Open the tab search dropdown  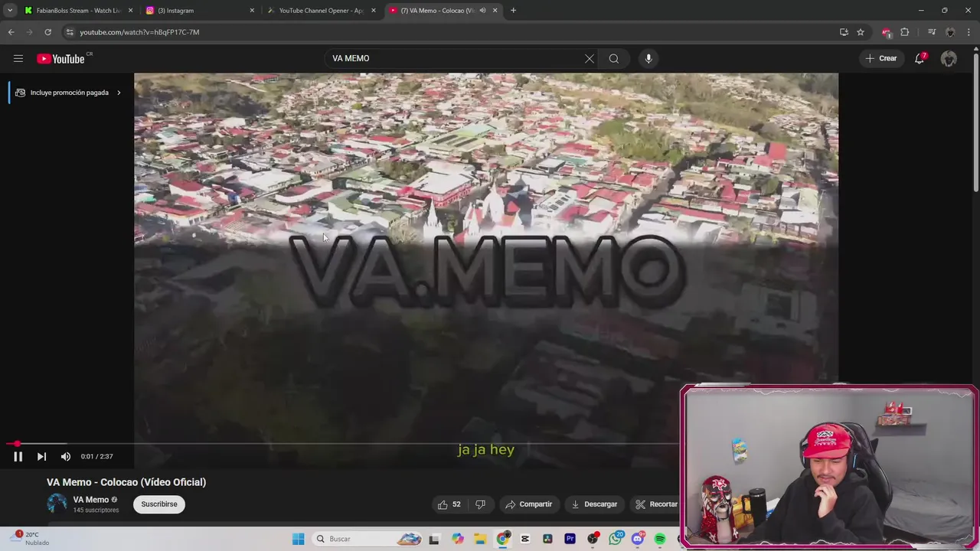[x=9, y=11]
